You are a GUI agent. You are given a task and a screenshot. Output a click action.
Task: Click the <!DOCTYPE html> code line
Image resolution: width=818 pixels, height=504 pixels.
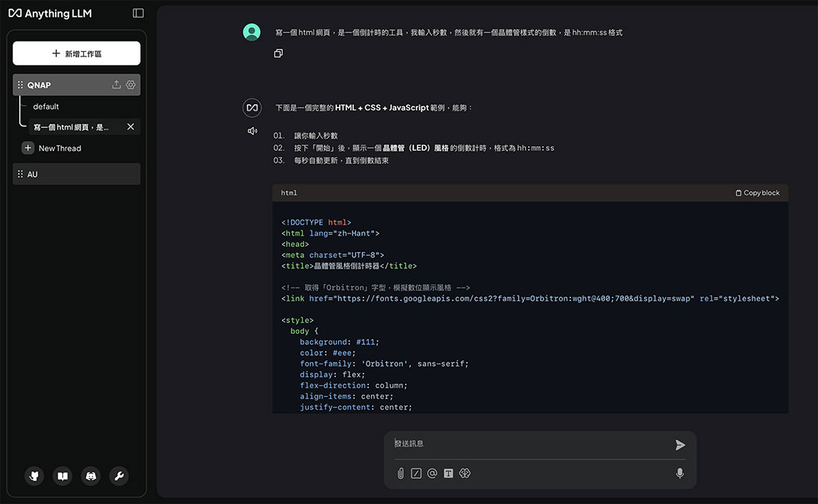click(x=316, y=222)
